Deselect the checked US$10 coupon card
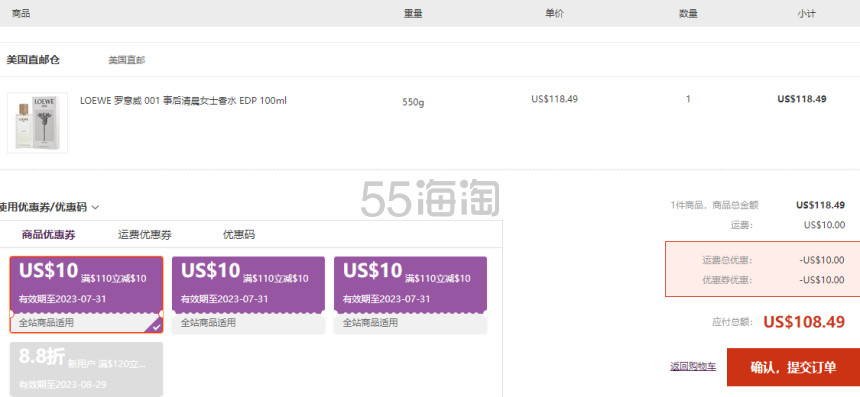 click(87, 294)
